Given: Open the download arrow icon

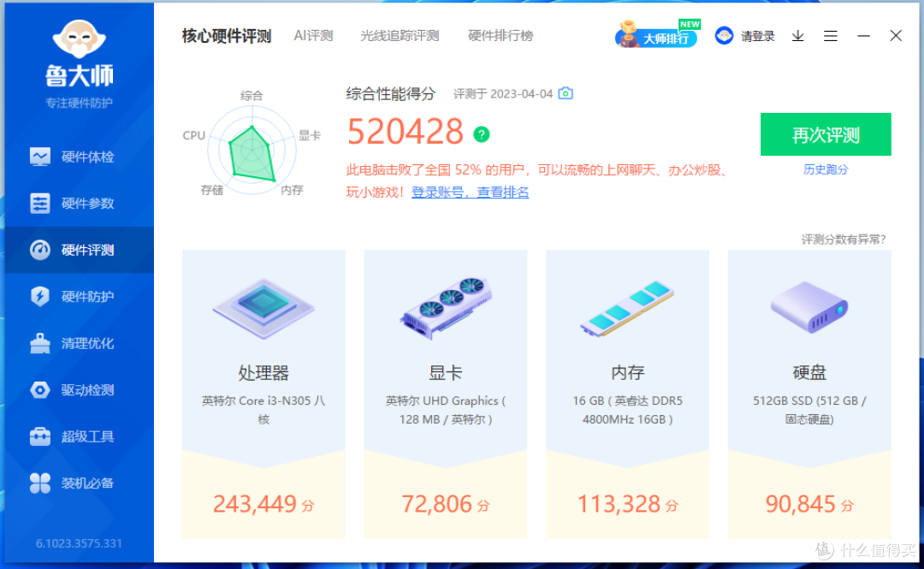Looking at the screenshot, I should coord(798,37).
